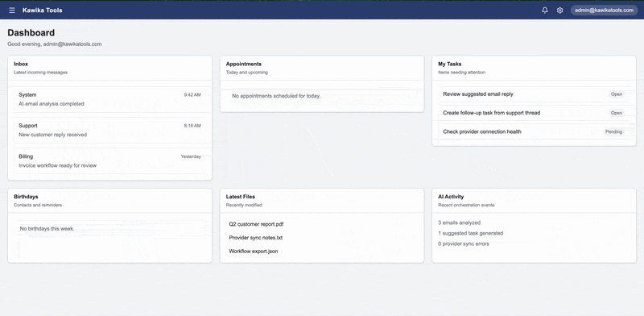Click 'Today and upcoming' subtitle

[x=247, y=73]
